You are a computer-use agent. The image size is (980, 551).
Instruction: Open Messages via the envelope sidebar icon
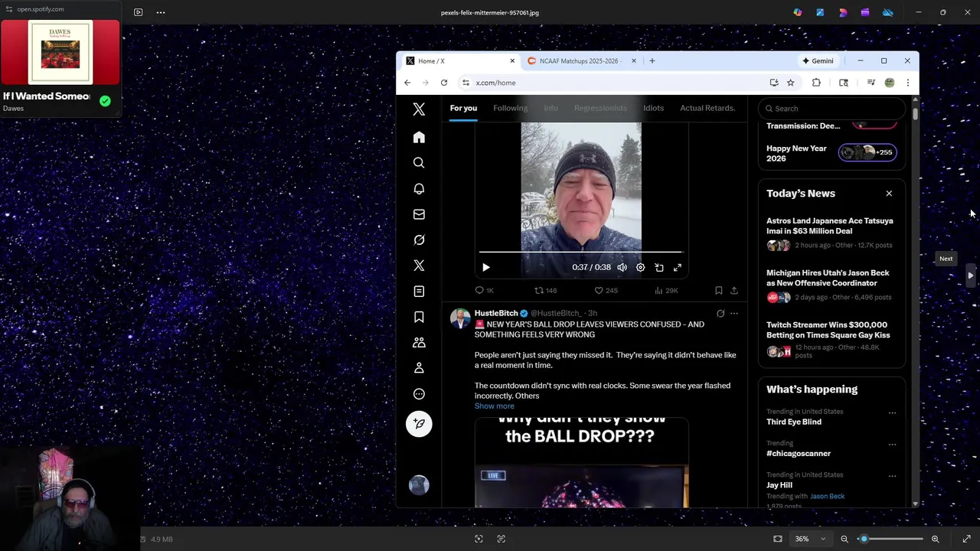coord(419,214)
